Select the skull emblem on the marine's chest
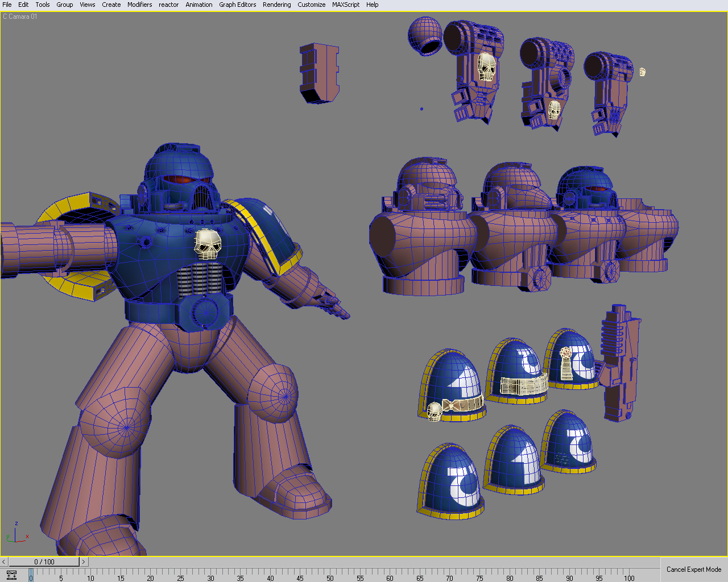Screen dimensions: 728x582 (208, 244)
